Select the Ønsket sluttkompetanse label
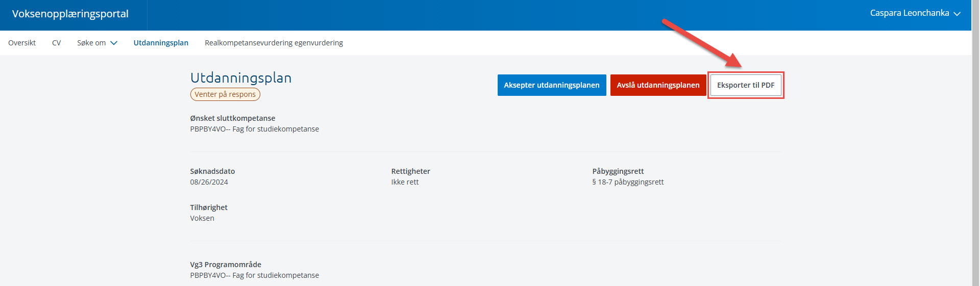980x286 pixels. [233, 118]
